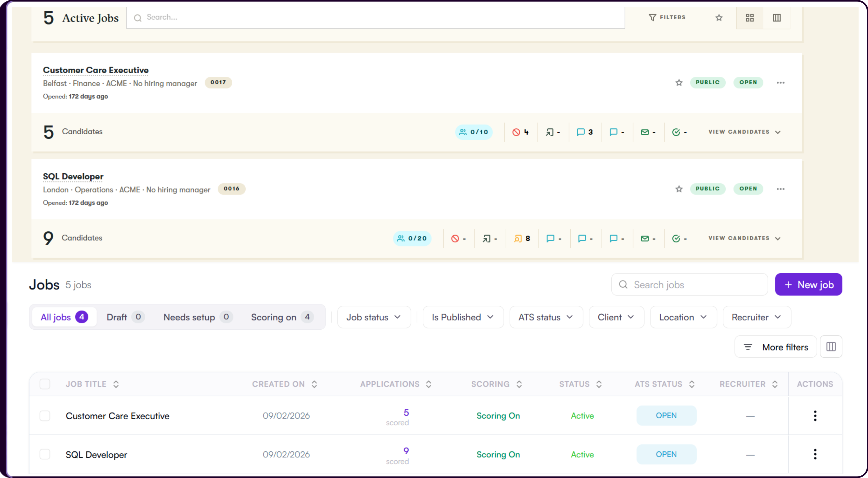The image size is (868, 478).
Task: Switch to grid view icon in Active Jobs header
Action: pos(749,18)
